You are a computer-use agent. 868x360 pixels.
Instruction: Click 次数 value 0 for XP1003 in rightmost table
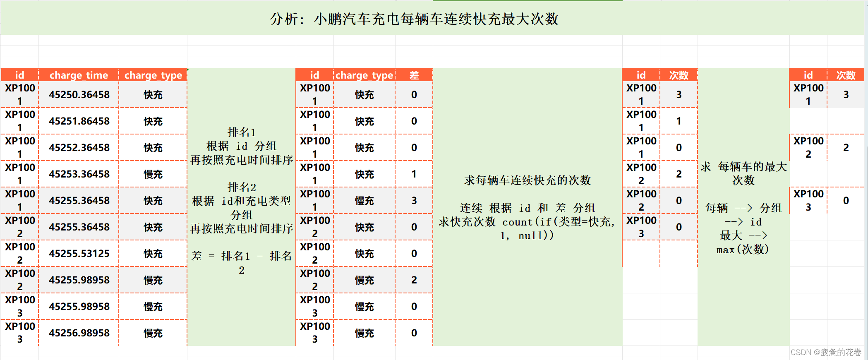[x=846, y=201]
